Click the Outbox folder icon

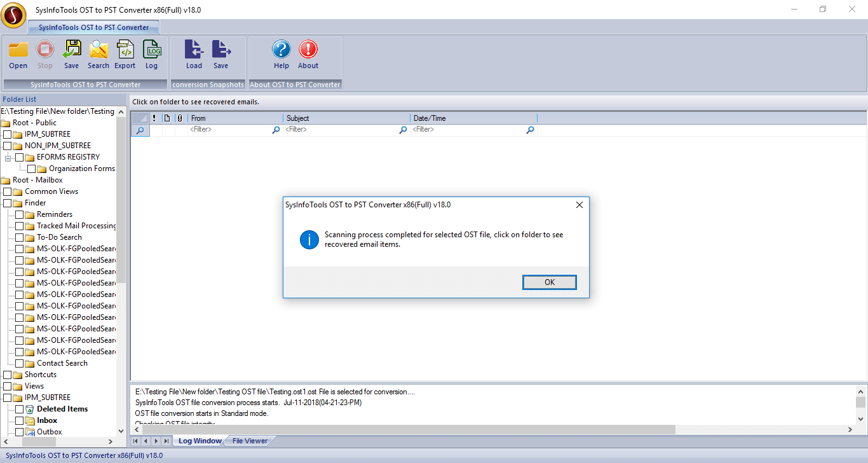pos(30,432)
